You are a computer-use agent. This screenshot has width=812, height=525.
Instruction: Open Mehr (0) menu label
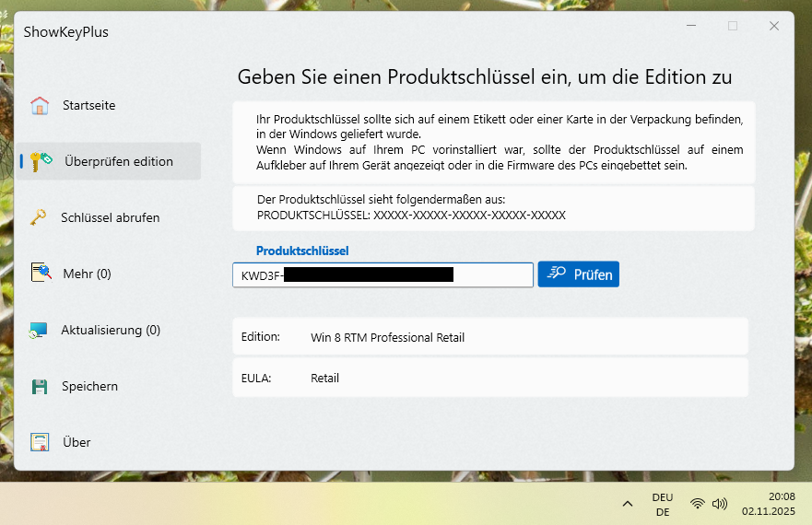pos(87,274)
